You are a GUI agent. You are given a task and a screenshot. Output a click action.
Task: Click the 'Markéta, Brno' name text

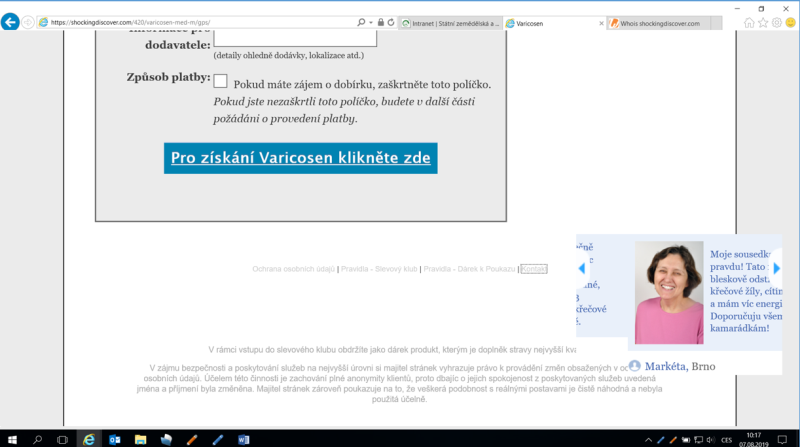680,366
